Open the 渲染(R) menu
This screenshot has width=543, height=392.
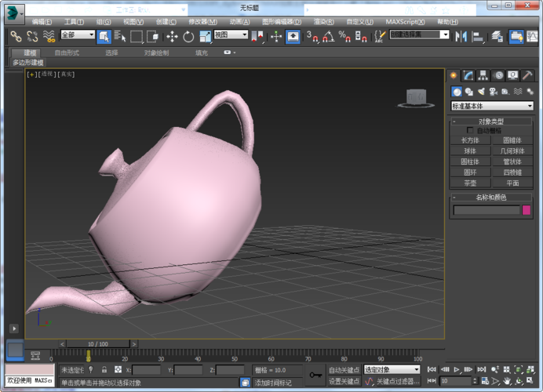tap(324, 22)
